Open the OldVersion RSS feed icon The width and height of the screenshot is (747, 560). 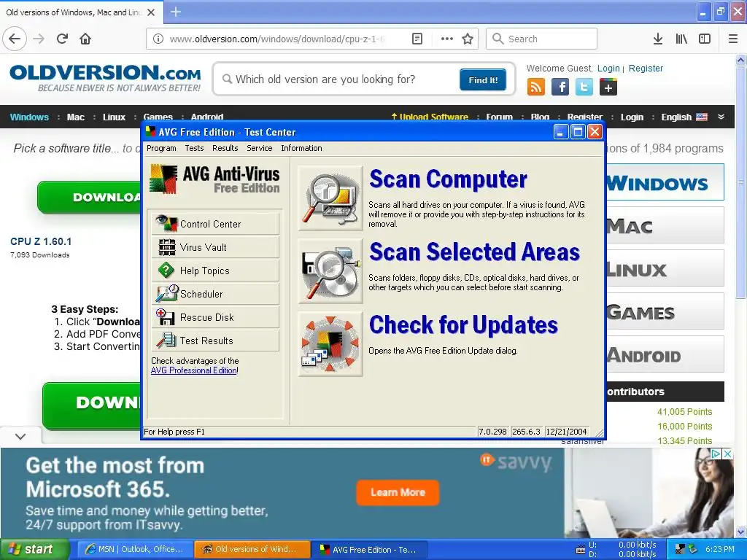[x=536, y=87]
